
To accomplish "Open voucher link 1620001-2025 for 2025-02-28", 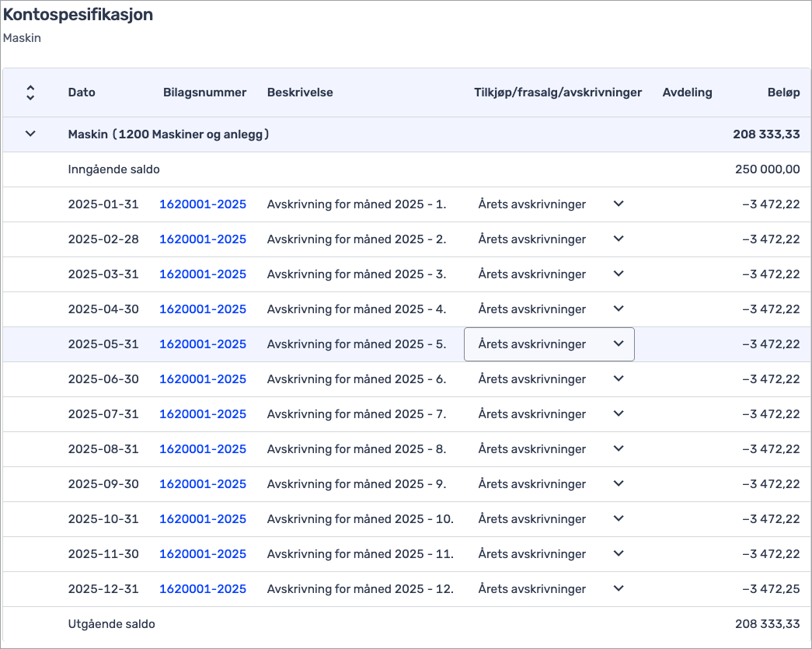I will [x=203, y=239].
